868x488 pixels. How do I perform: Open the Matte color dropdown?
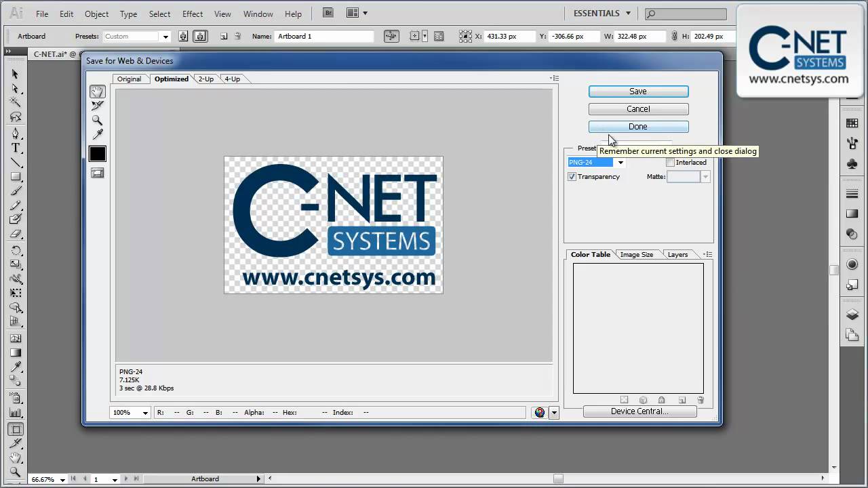point(705,176)
